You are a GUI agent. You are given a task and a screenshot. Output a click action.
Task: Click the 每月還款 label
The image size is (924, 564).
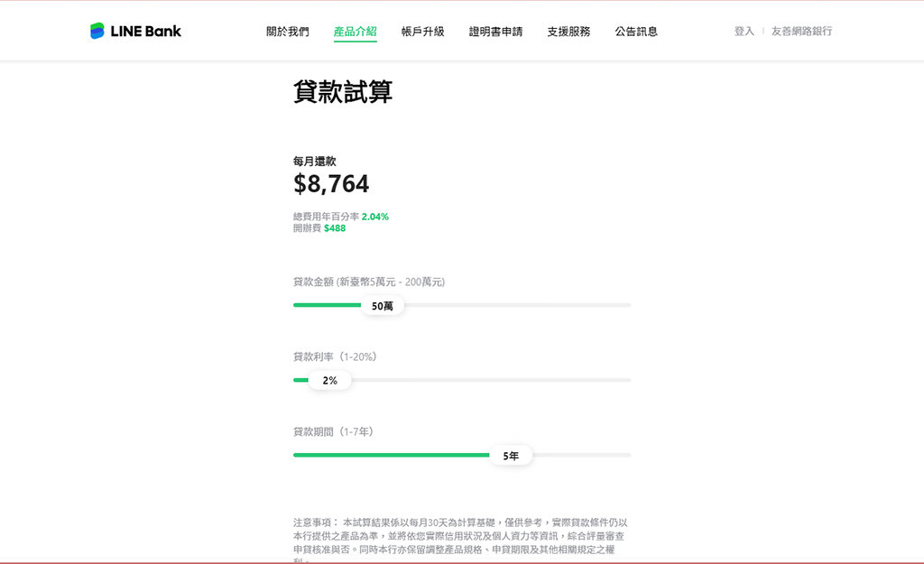click(315, 161)
